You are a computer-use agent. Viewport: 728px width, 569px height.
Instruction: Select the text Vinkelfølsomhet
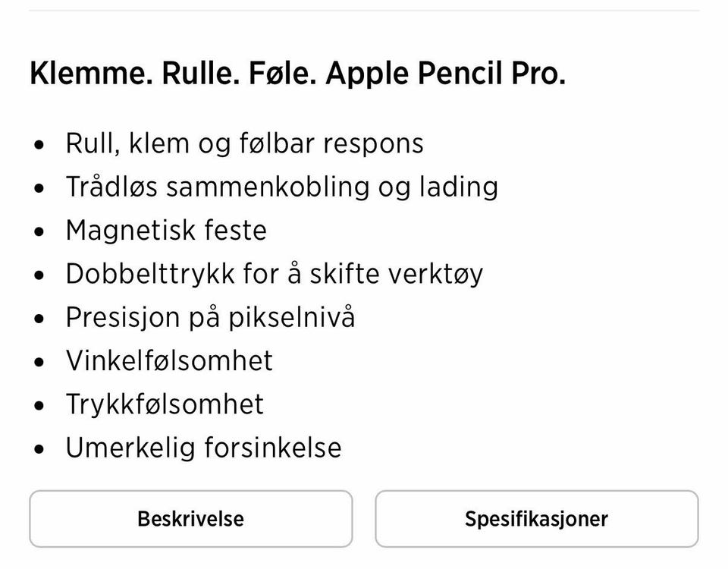click(169, 362)
